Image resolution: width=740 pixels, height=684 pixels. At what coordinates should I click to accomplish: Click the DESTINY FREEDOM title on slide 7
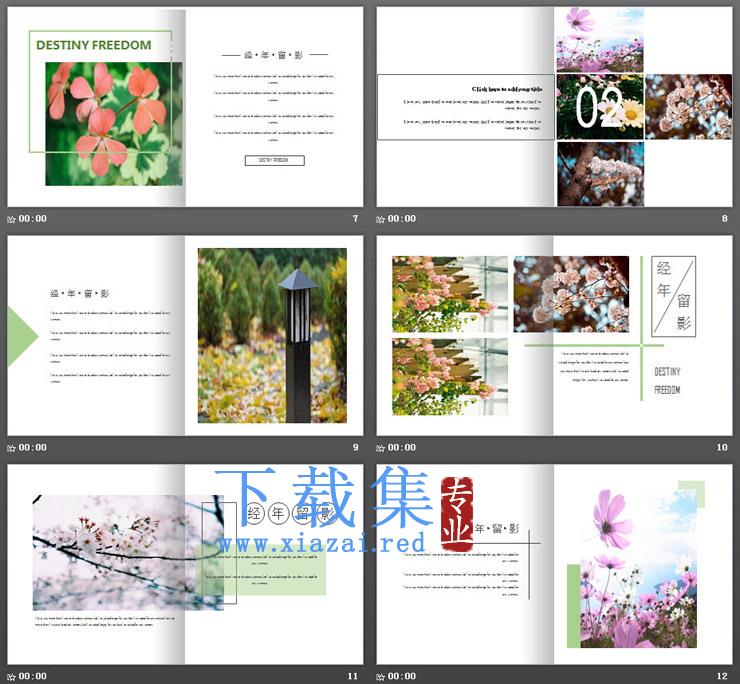pos(93,45)
